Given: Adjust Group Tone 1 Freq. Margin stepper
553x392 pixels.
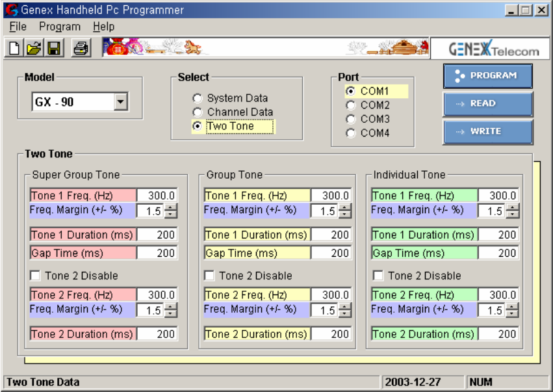Looking at the screenshot, I should tap(345, 211).
